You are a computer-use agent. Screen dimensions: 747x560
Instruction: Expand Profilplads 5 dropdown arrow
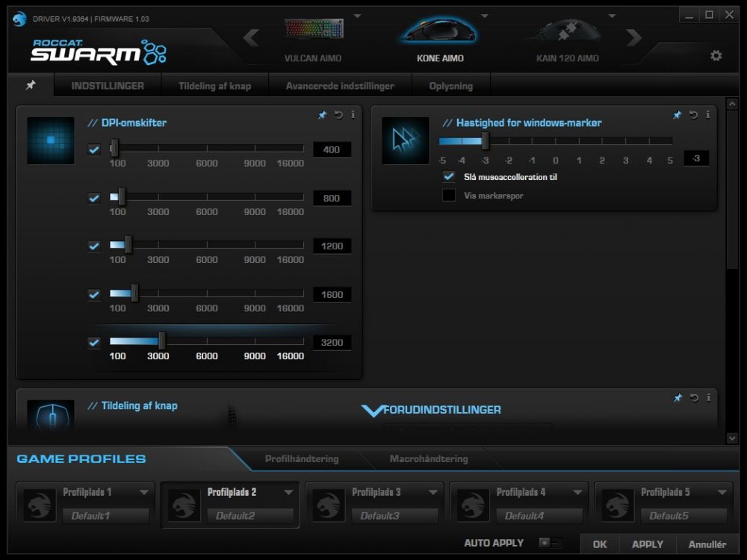click(x=722, y=492)
